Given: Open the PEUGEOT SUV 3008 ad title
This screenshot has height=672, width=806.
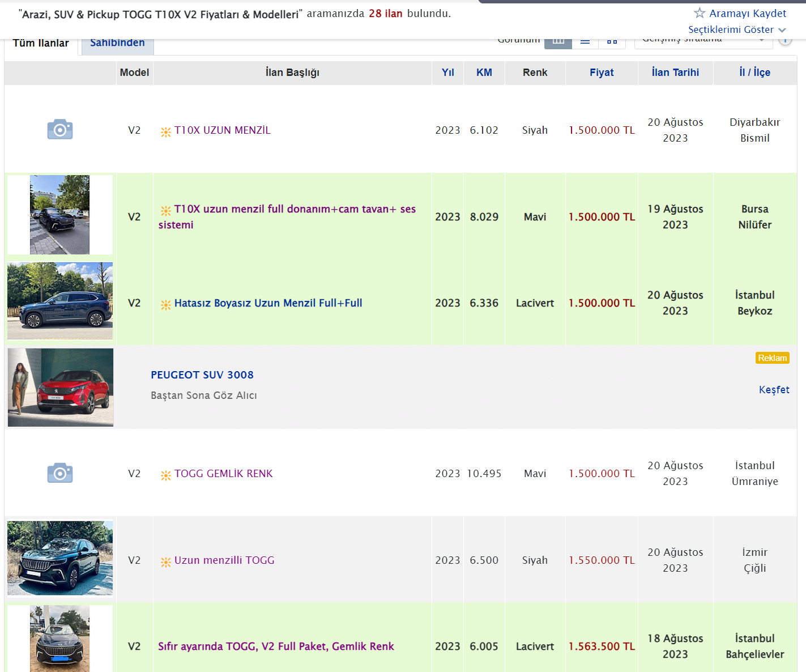Looking at the screenshot, I should [x=202, y=375].
